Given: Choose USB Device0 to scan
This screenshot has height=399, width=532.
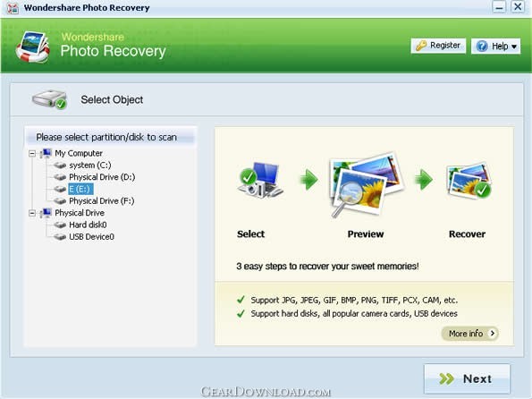Looking at the screenshot, I should tap(91, 237).
